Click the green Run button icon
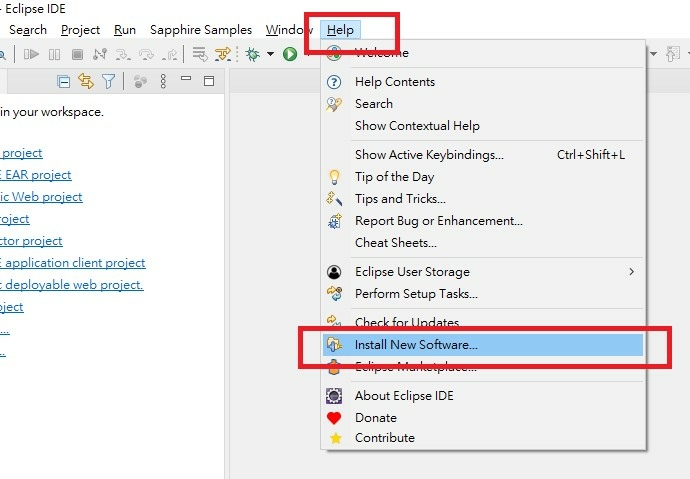Screen dimensions: 690x479 click(290, 54)
